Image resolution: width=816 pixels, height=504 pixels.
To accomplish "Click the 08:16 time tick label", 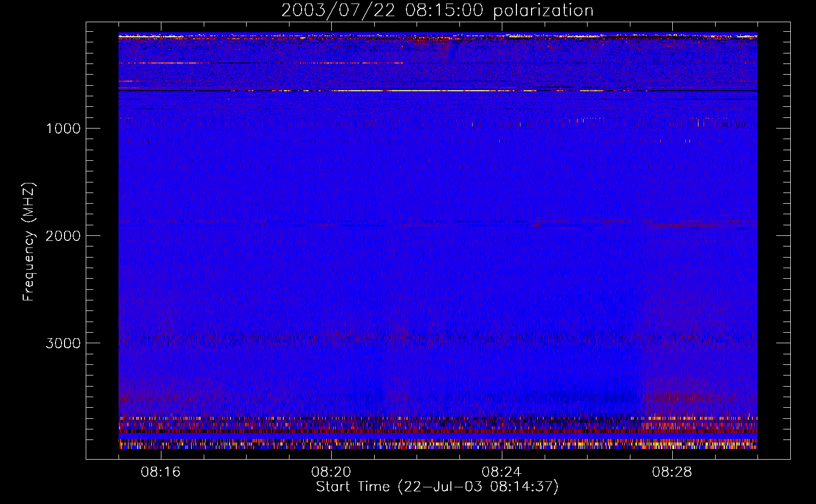I will click(x=161, y=472).
